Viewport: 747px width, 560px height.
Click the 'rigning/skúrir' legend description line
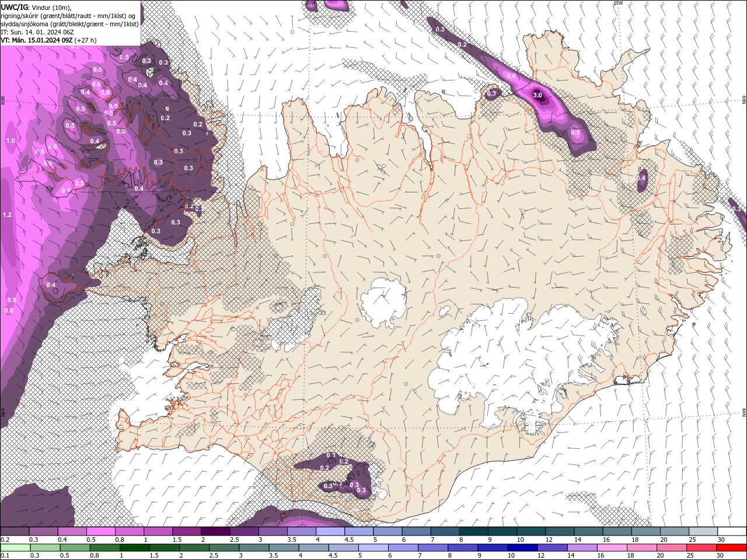[x=68, y=15]
